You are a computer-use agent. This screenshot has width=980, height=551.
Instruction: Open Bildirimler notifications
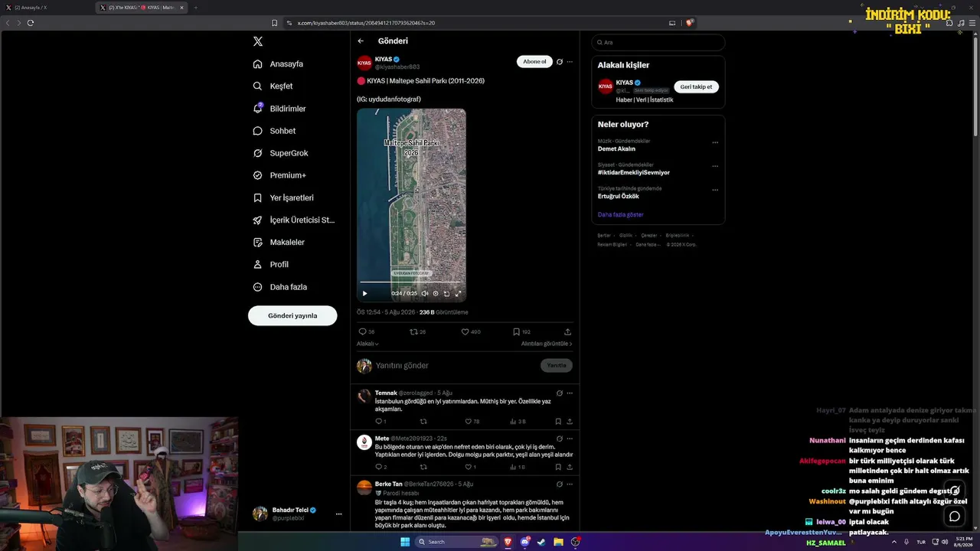click(x=279, y=109)
